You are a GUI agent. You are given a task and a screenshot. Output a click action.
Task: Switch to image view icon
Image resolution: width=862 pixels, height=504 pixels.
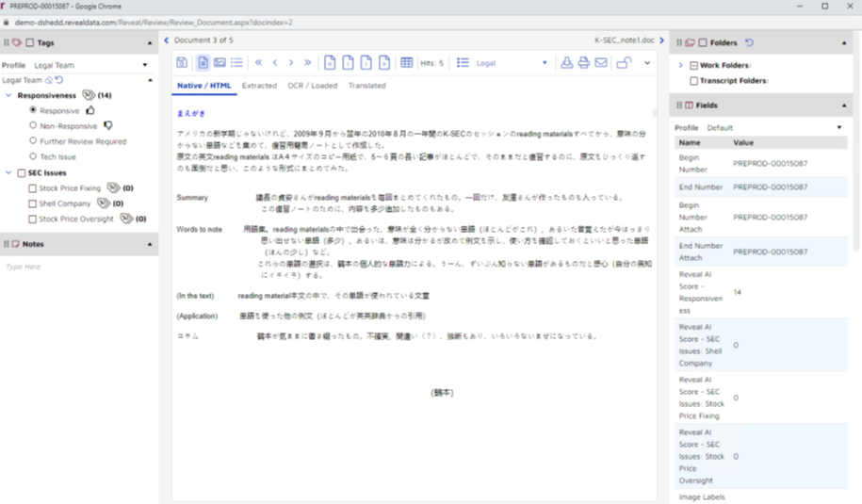pyautogui.click(x=220, y=63)
